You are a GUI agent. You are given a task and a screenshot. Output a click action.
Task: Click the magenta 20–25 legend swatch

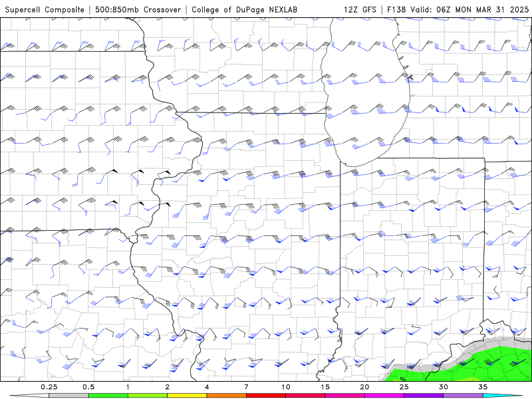point(384,396)
